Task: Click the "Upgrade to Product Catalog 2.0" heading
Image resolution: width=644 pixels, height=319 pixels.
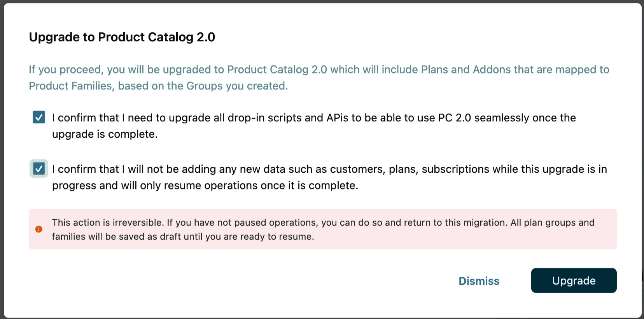Action: [122, 37]
